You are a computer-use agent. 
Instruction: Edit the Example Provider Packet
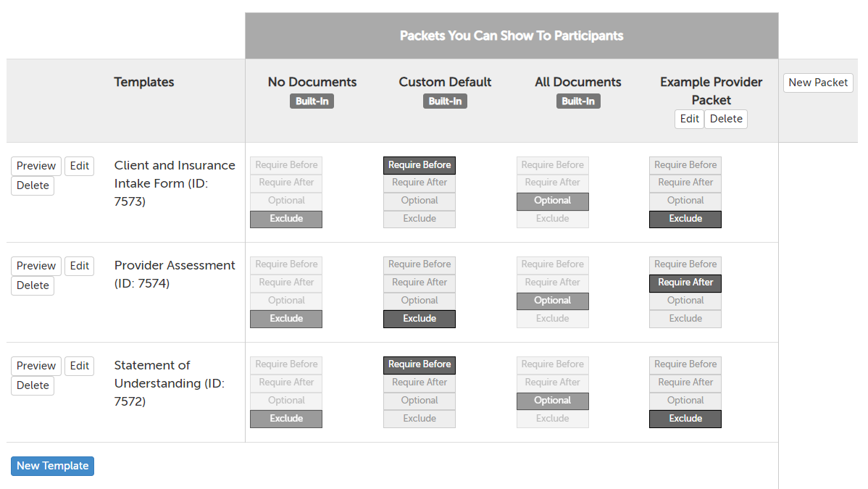point(689,119)
